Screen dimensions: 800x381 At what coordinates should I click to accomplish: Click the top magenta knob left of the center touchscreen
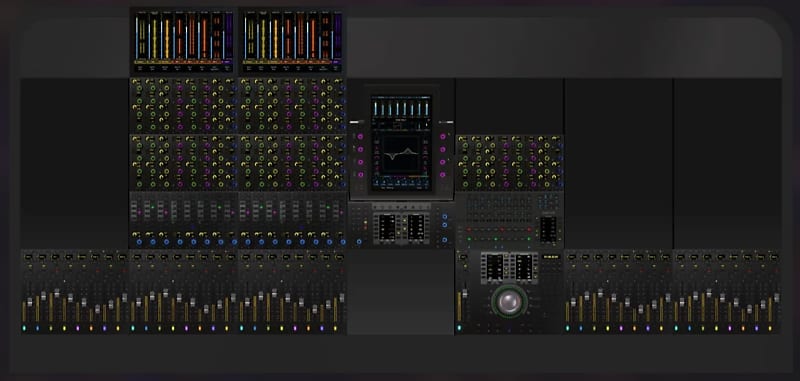point(360,137)
